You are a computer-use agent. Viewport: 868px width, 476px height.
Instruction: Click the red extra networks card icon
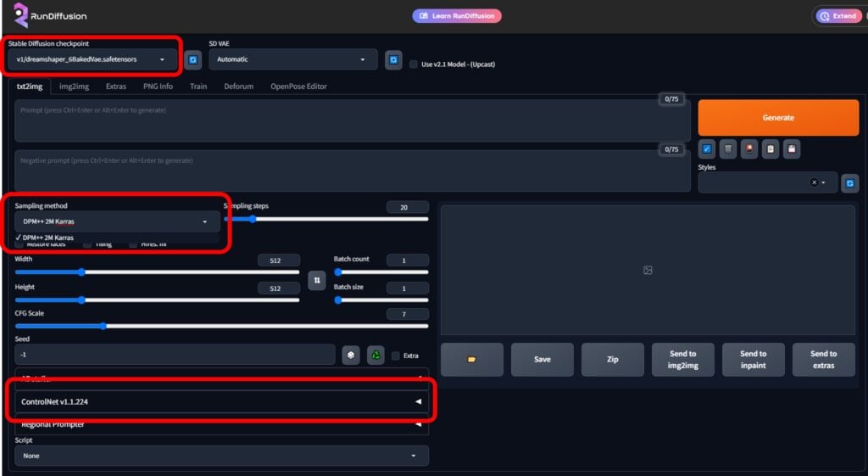point(749,148)
